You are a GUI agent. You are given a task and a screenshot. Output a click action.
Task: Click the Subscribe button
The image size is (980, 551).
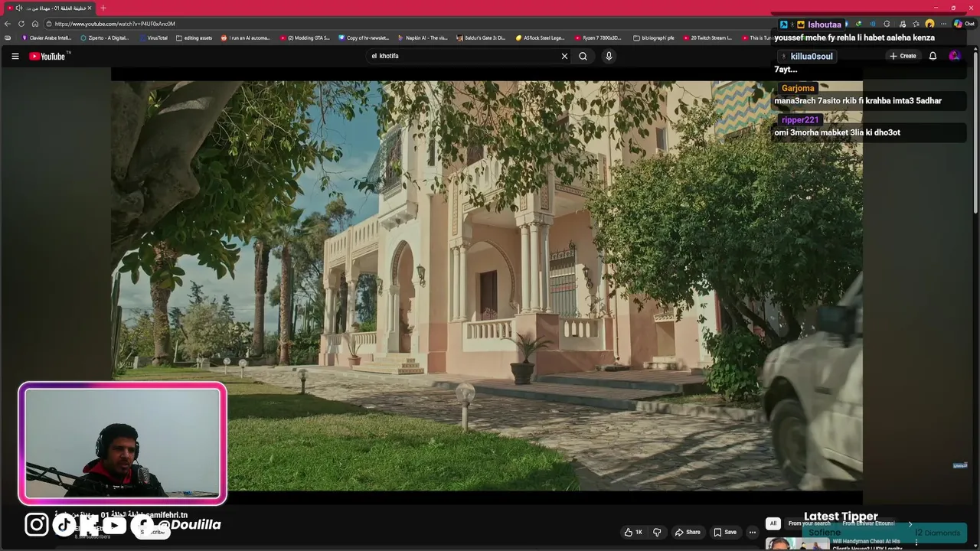pos(154,532)
